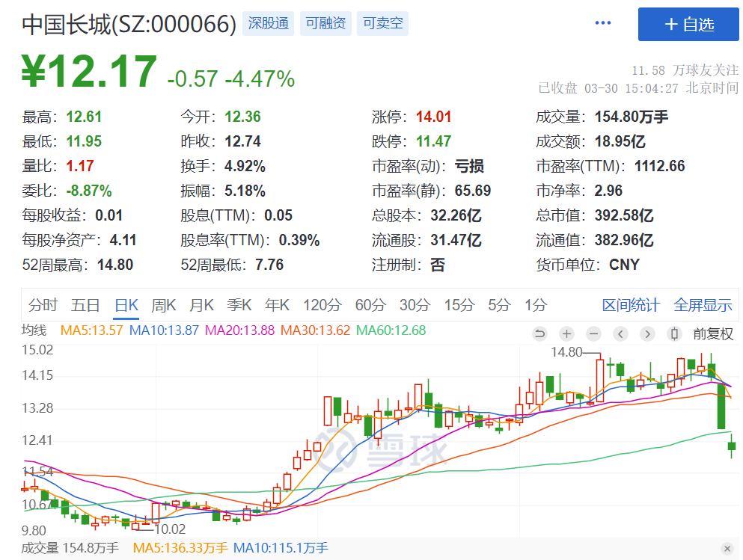Open the 前复权 adjustment dropdown
743x560 pixels.
pyautogui.click(x=713, y=334)
